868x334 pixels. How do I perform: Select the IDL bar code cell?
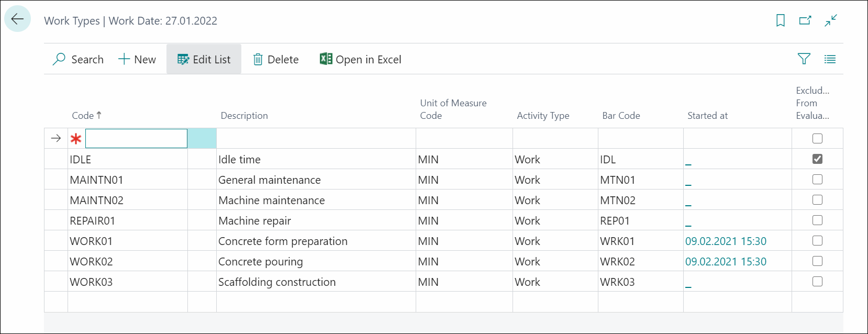(x=641, y=159)
